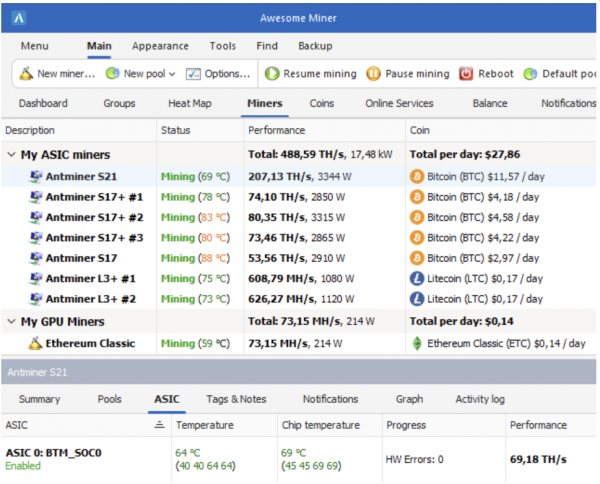Screen dimensions: 600x484
Task: Click the Pause mining icon
Action: point(373,74)
